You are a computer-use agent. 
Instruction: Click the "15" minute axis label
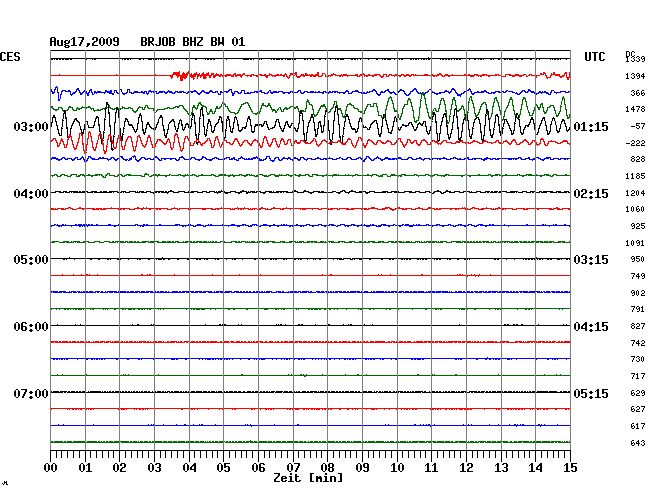point(570,468)
